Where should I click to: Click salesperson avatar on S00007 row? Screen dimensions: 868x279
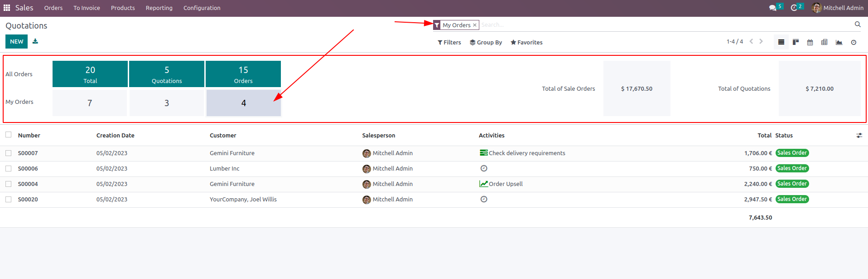coord(366,153)
